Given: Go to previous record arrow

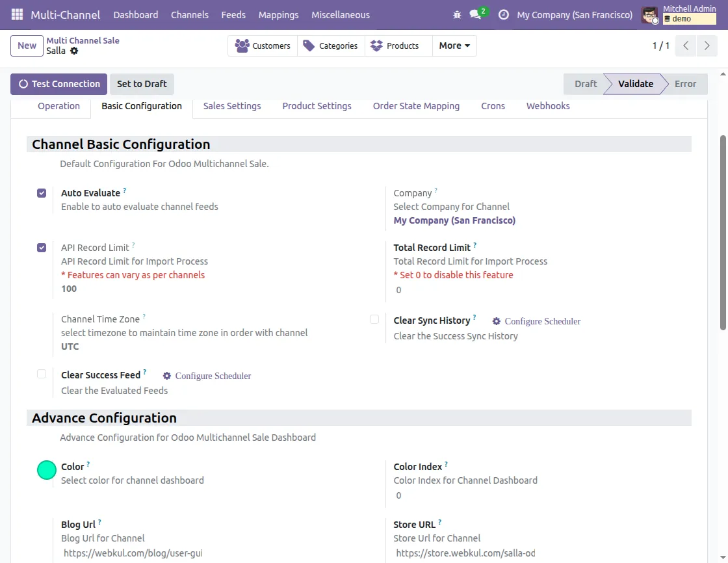Looking at the screenshot, I should tap(686, 46).
